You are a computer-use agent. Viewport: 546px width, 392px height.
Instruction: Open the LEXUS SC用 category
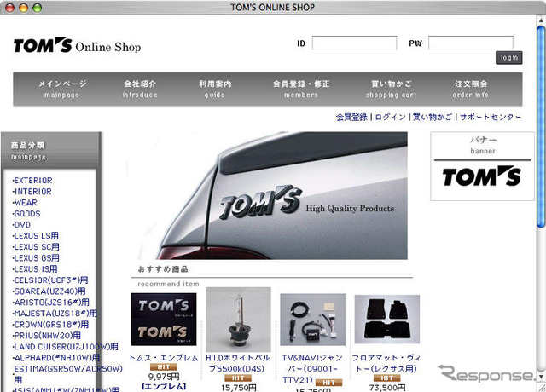36,247
